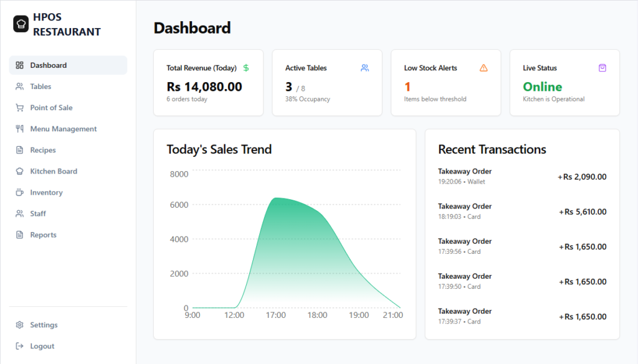Viewport: 638px width, 364px height.
Task: Click the warning triangle on Low Stock Alerts
Action: click(x=483, y=68)
